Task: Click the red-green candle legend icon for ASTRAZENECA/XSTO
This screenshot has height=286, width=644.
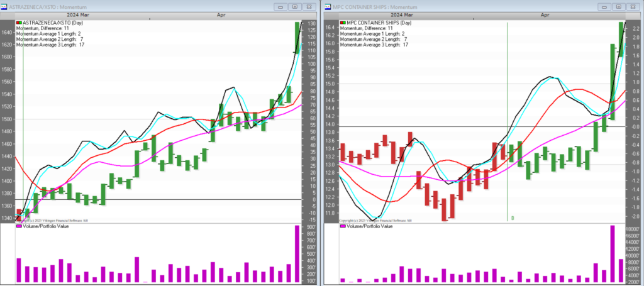Action: tap(19, 24)
